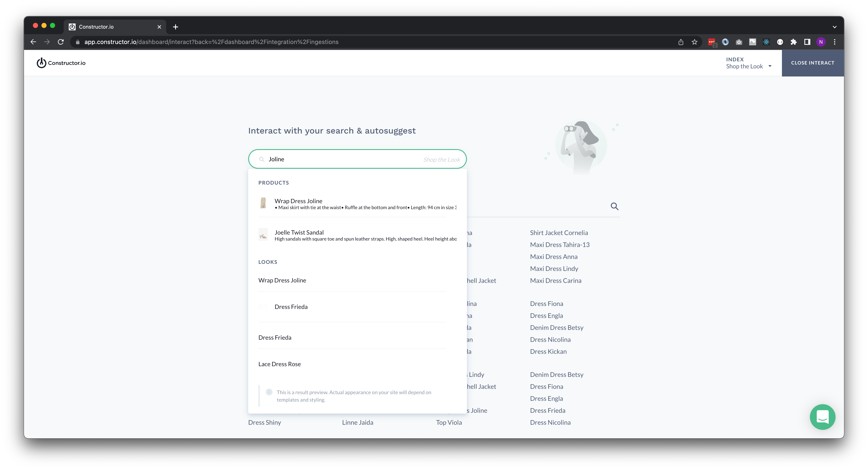Toggle the browser side panel icon
The width and height of the screenshot is (868, 470).
(807, 42)
